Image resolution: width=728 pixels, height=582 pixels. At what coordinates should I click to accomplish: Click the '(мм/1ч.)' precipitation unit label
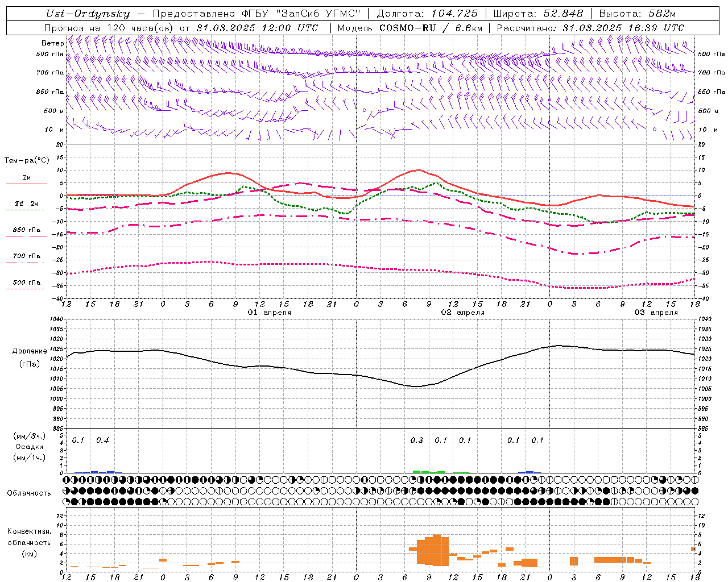coord(30,458)
